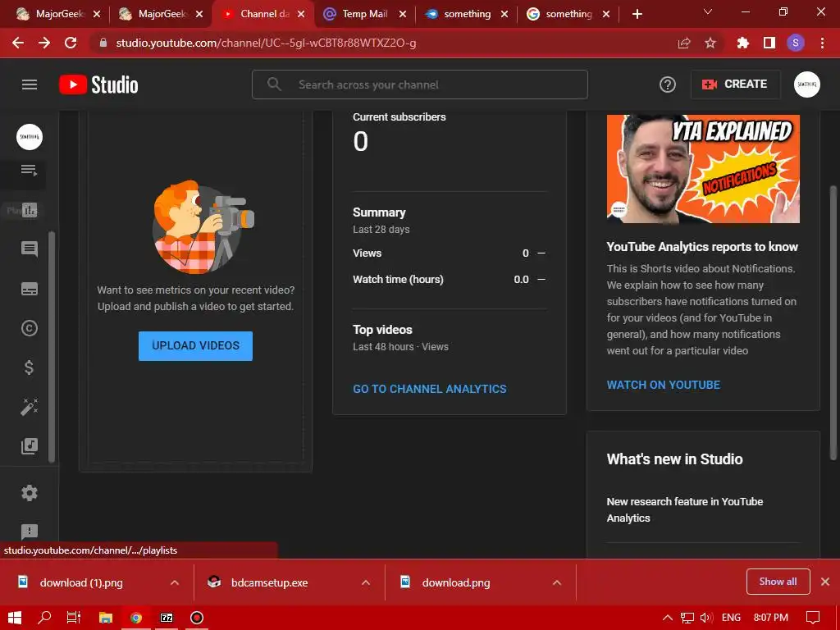This screenshot has height=630, width=840.
Task: Open the account avatar in the header
Action: 807,84
